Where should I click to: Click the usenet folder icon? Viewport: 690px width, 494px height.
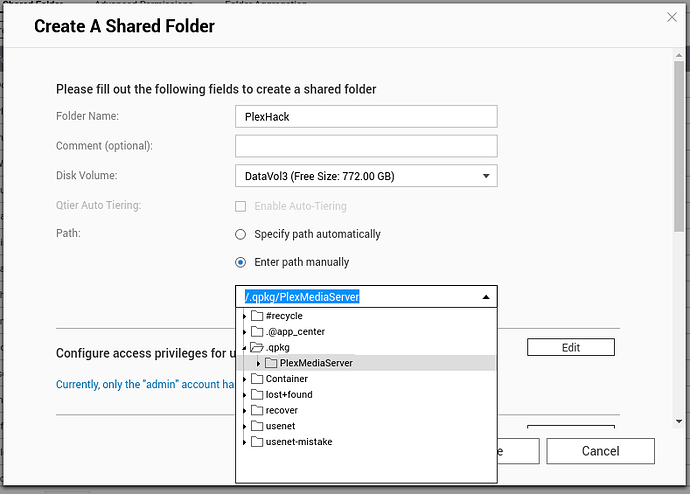(x=257, y=426)
